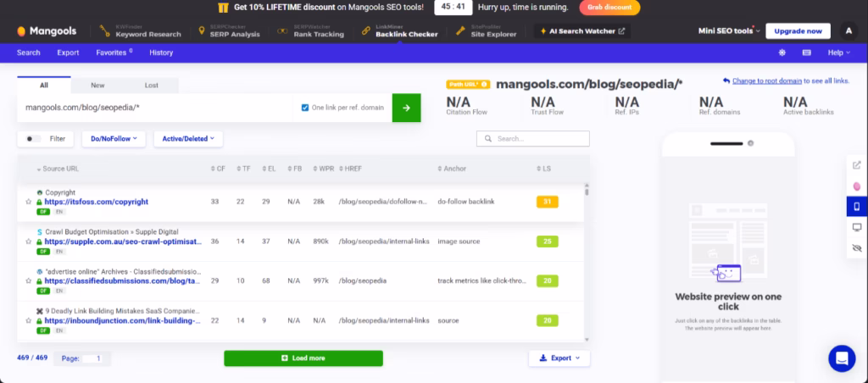Viewport: 868px width, 383px height.
Task: Open SERPWatcher Rank Tracking tool
Action: point(311,31)
